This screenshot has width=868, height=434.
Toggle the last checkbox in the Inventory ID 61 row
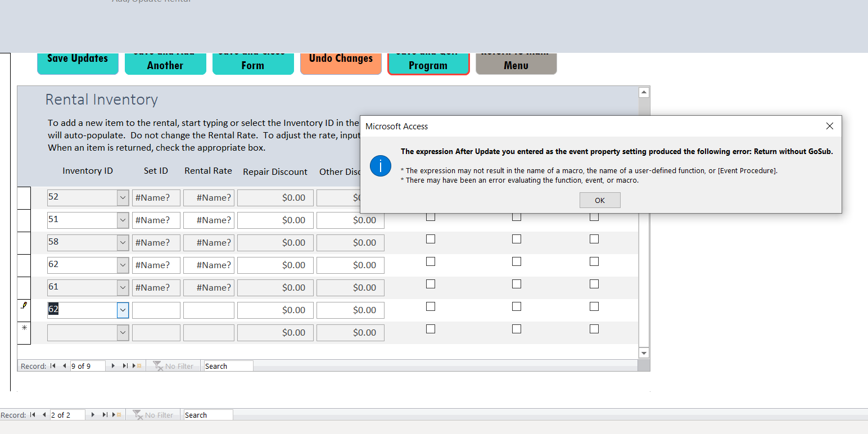click(x=594, y=284)
